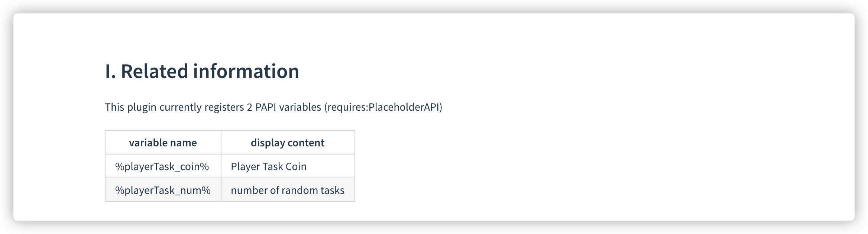Click the word "PlaceholderAPI" in the paragraph

point(404,107)
